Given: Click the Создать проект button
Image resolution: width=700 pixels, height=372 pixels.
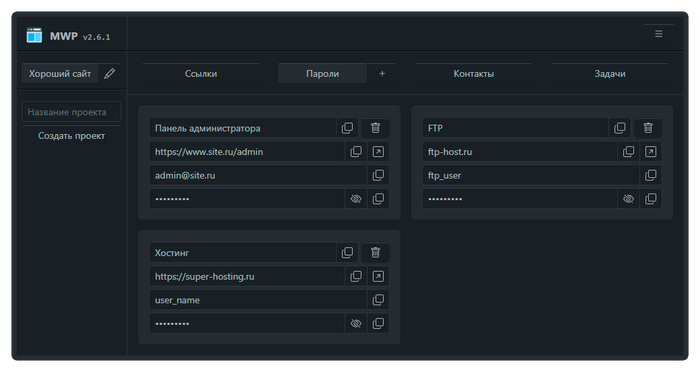Looking at the screenshot, I should click(71, 136).
